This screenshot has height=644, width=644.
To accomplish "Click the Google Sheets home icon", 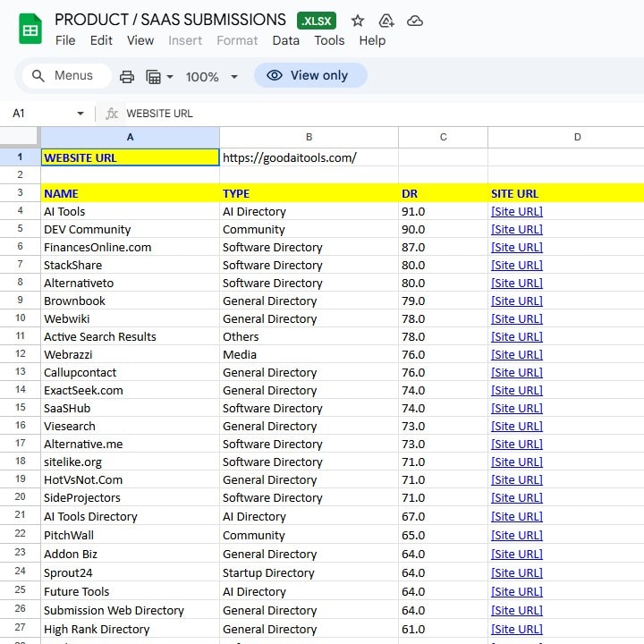I will pyautogui.click(x=30, y=29).
